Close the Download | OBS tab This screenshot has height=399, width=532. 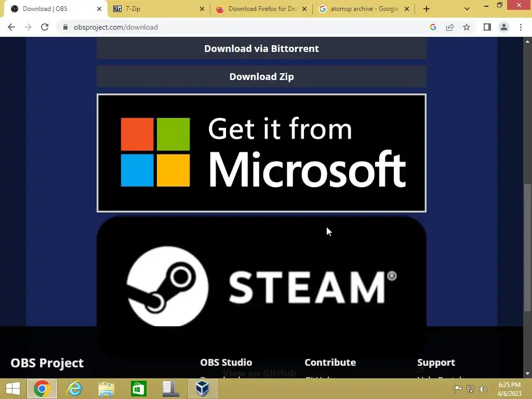coord(99,9)
